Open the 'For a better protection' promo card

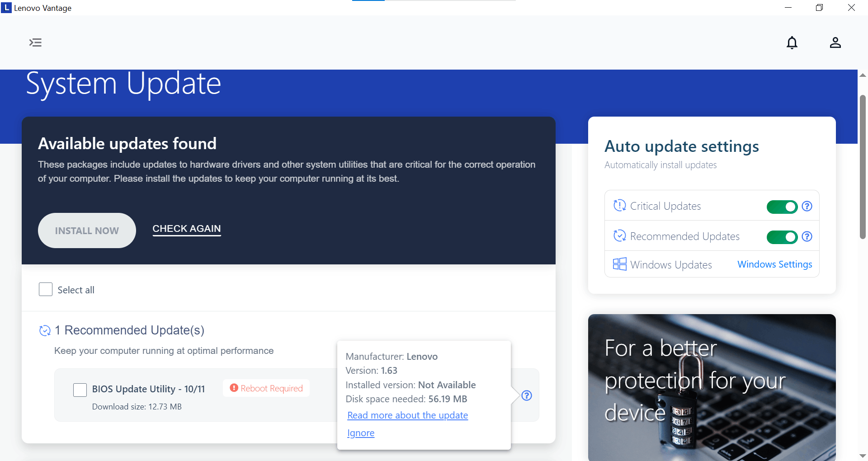712,387
